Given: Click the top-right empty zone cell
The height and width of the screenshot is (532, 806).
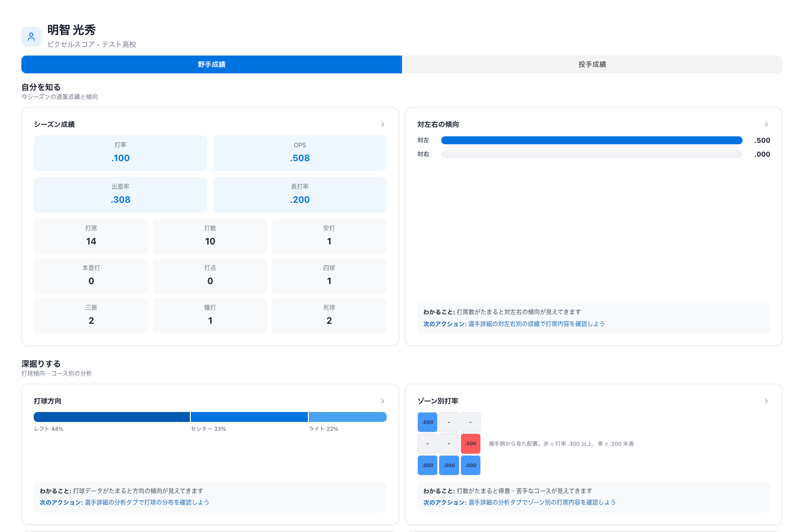Looking at the screenshot, I should point(470,422).
